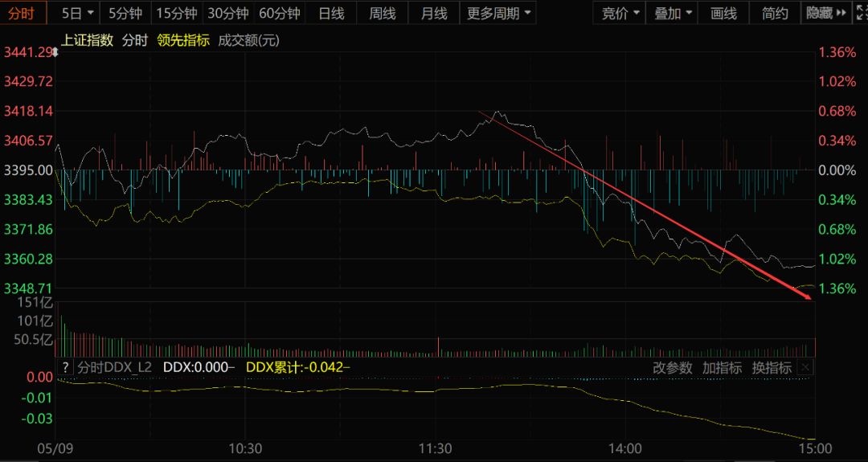Image resolution: width=868 pixels, height=462 pixels.
Task: Click the -0.03 DDX axis label
Action: tap(36, 419)
